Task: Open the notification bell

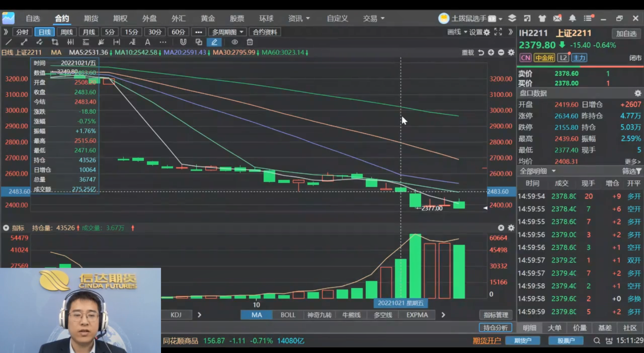Action: [572, 18]
